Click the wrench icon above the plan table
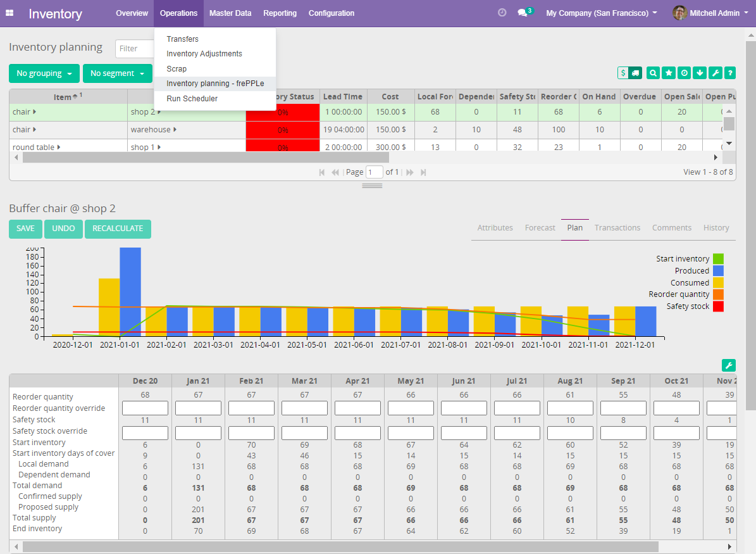 (x=729, y=365)
